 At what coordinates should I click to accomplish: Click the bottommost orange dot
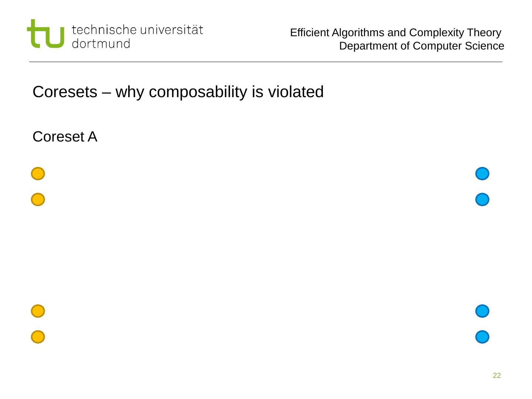38,337
